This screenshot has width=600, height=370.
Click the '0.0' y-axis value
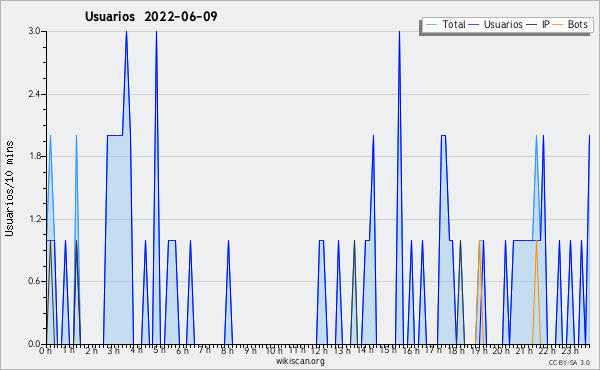34,344
